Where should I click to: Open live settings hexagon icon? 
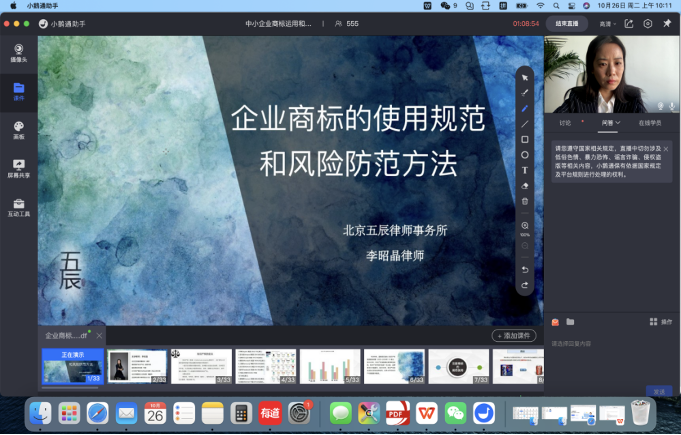click(648, 23)
